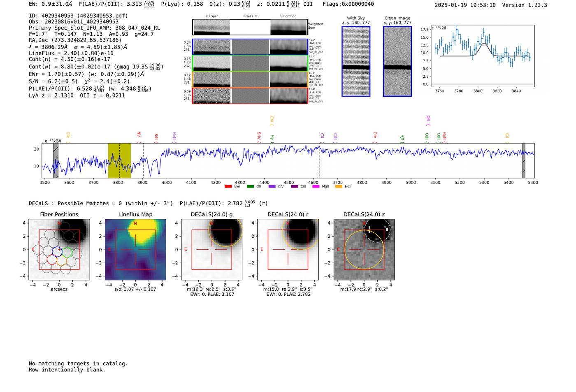
Task: Open the DECaLS(24.0) r image
Action: click(x=288, y=250)
